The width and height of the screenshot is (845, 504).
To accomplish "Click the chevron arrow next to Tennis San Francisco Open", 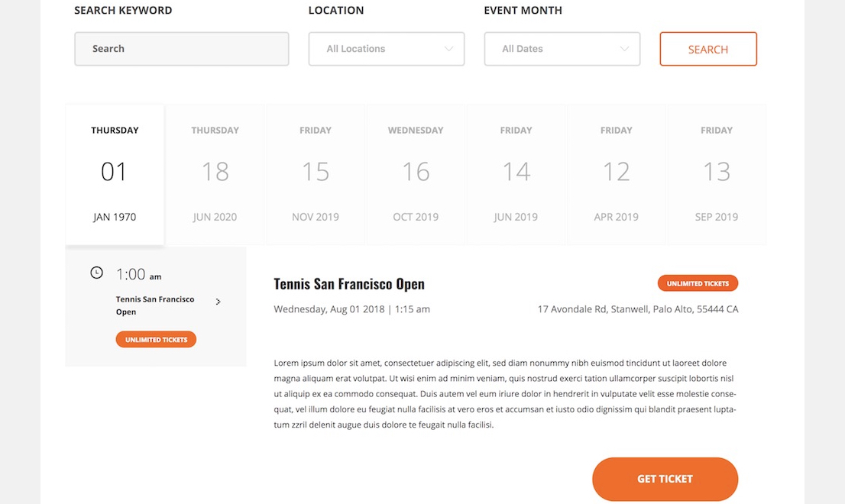I will click(219, 302).
